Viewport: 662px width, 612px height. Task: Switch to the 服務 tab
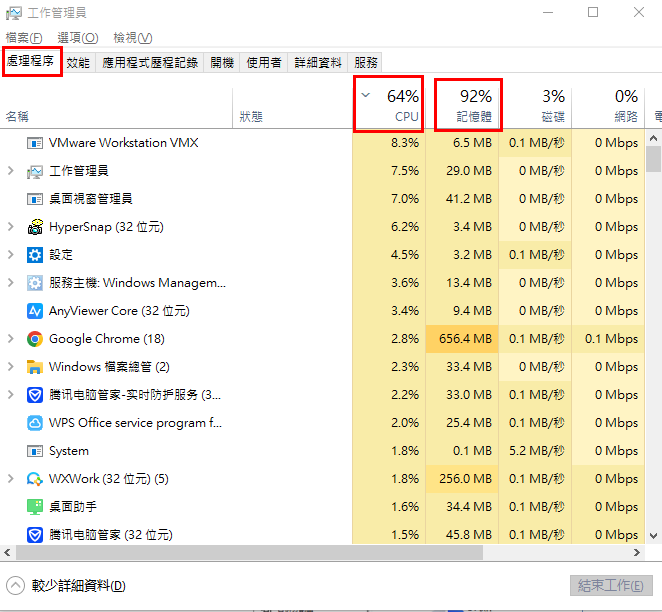click(366, 63)
